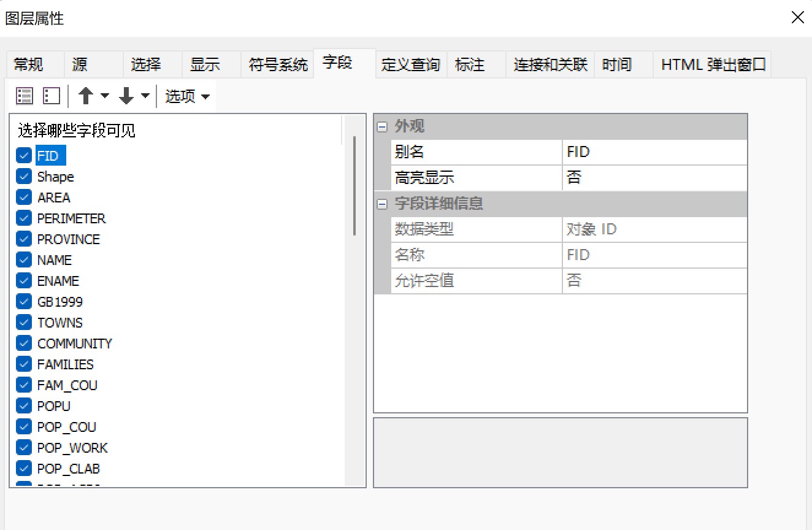
Task: Uncheck the POP_WORK field checkbox
Action: click(x=23, y=447)
